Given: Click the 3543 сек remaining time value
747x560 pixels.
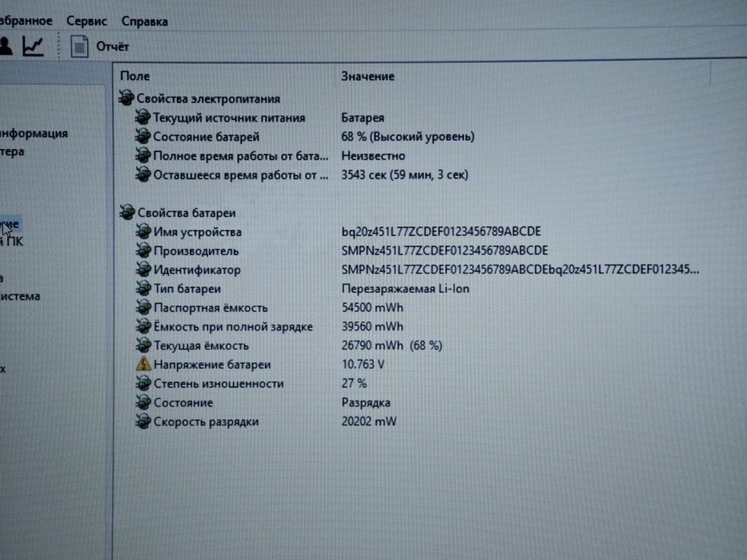Looking at the screenshot, I should pos(405,175).
